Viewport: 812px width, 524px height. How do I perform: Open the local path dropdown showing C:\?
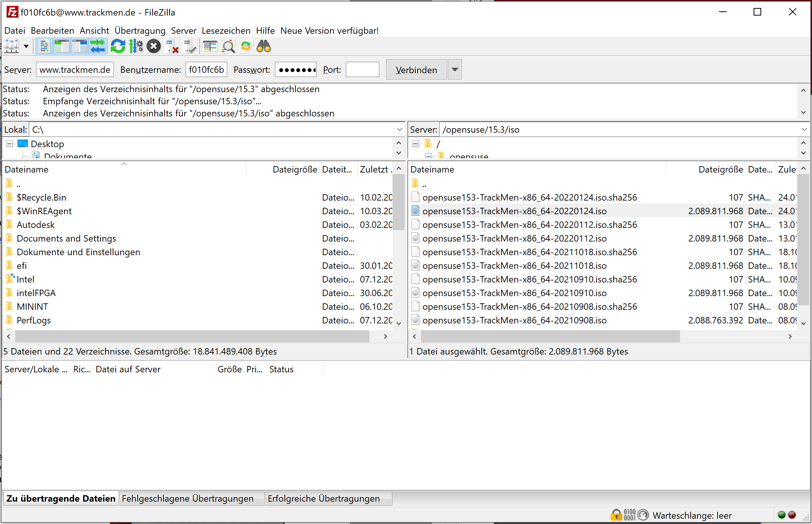399,129
